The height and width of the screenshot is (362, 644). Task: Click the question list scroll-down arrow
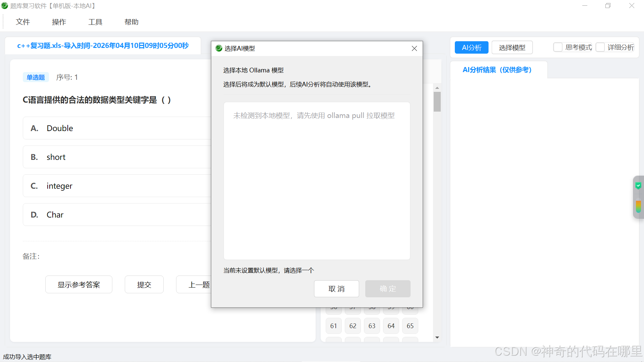(x=437, y=338)
